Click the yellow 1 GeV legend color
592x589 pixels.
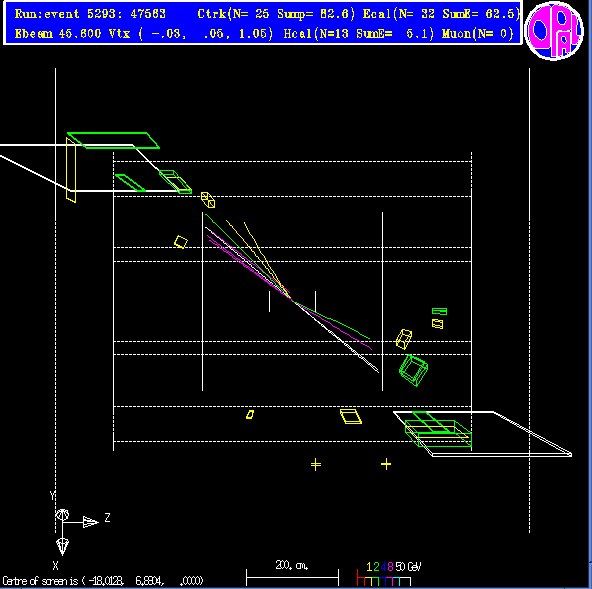tap(369, 567)
